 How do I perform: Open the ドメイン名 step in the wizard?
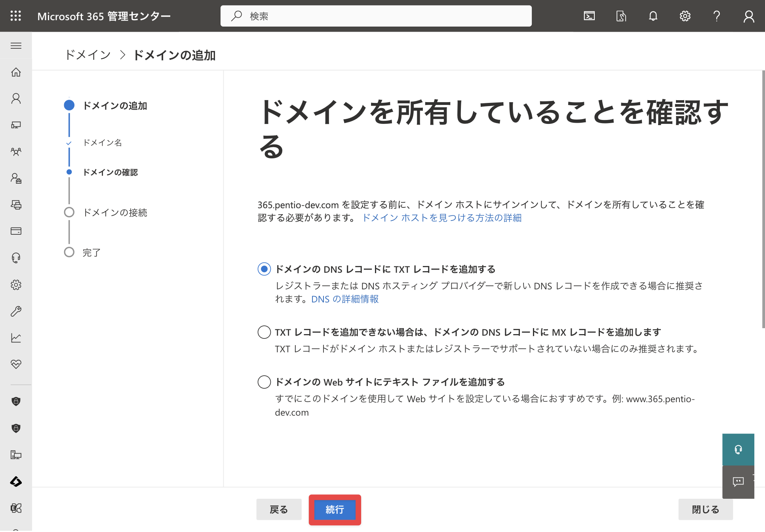click(103, 142)
